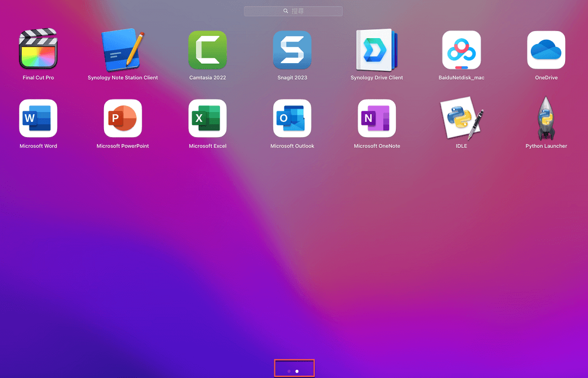Click the "Python Launcher" label text
This screenshot has height=378, width=588.
coord(546,146)
